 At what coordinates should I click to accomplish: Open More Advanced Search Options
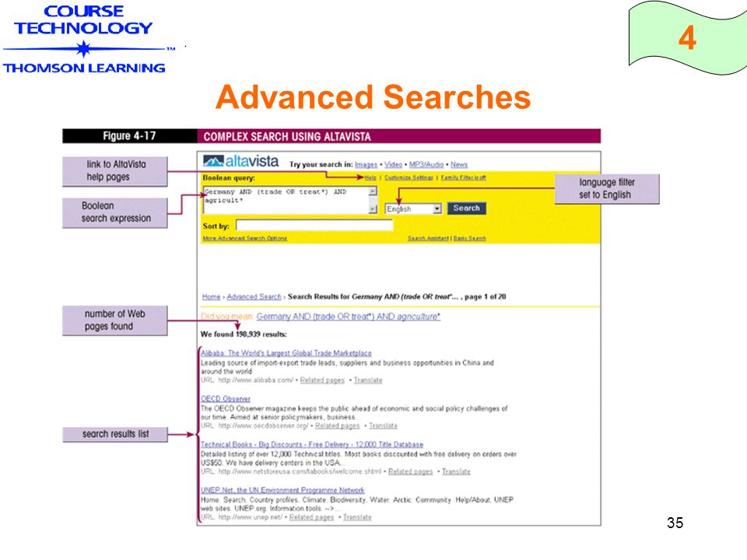(x=245, y=238)
